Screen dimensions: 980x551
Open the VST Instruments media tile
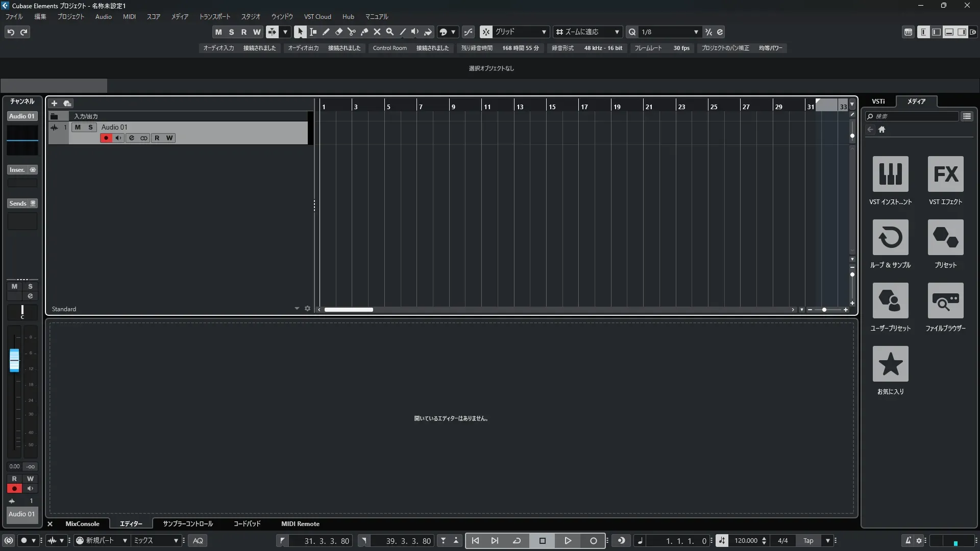point(890,174)
